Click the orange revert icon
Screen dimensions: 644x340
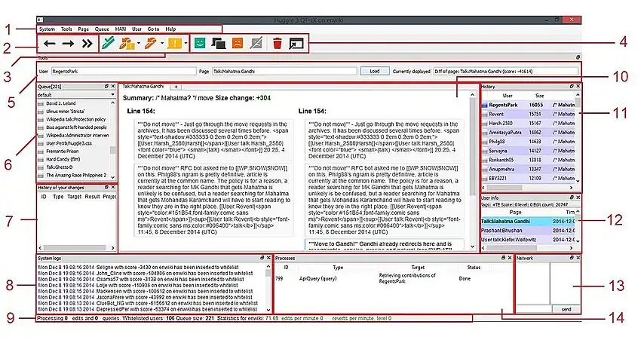point(150,43)
